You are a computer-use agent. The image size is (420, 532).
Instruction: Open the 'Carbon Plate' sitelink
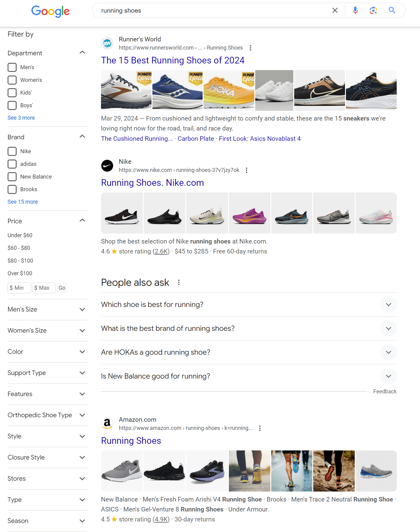196,139
